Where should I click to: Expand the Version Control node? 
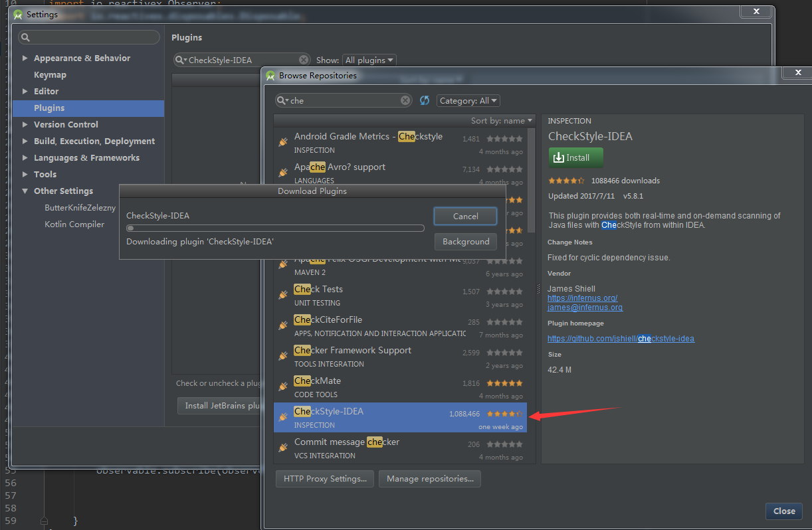[25, 125]
